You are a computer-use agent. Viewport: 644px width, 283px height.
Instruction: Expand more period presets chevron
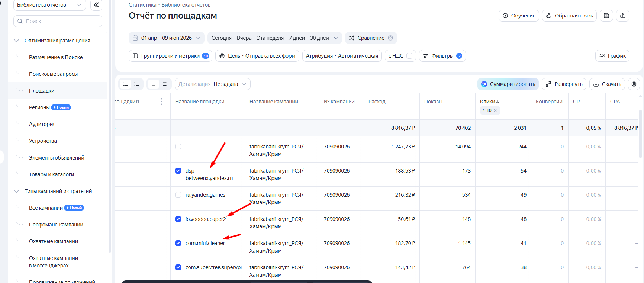pyautogui.click(x=336, y=38)
